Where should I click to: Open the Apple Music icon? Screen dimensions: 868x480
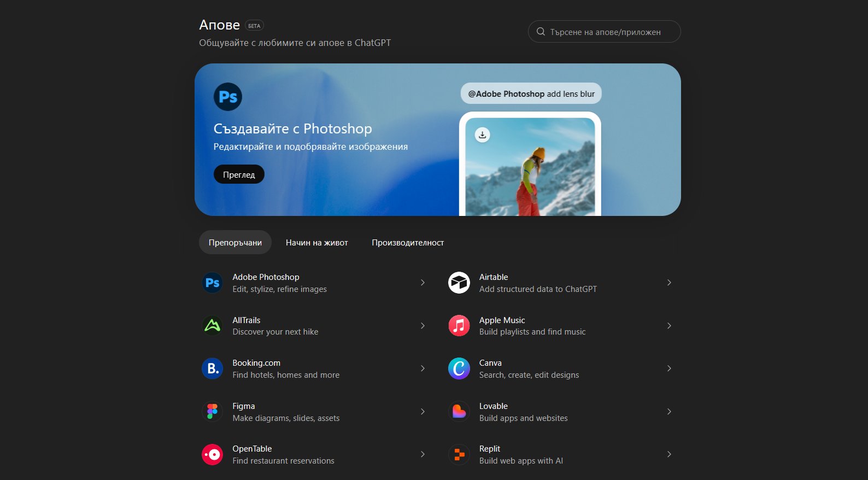(x=459, y=326)
